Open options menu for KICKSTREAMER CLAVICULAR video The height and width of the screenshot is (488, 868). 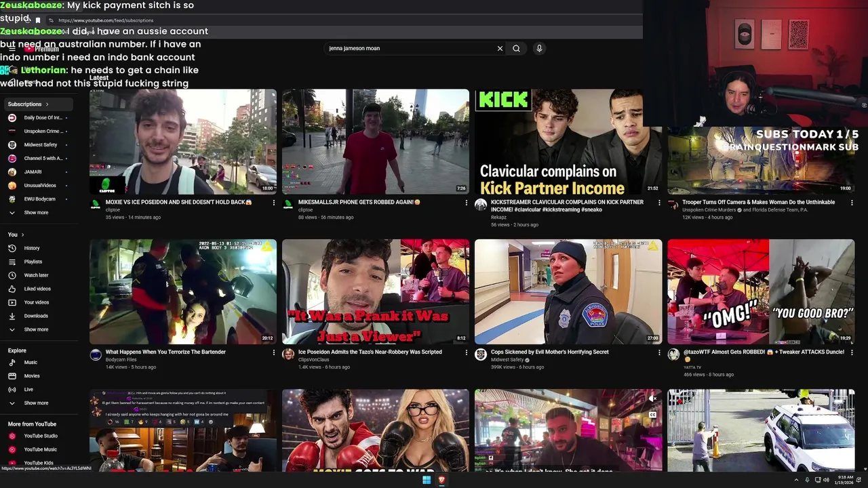click(659, 203)
